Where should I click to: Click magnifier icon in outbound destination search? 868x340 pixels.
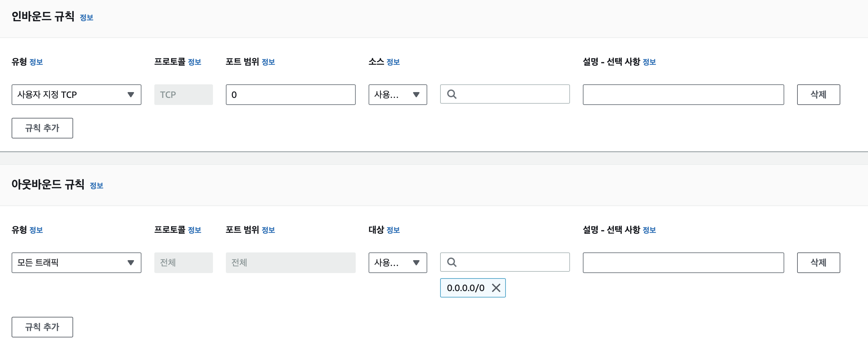coord(452,262)
